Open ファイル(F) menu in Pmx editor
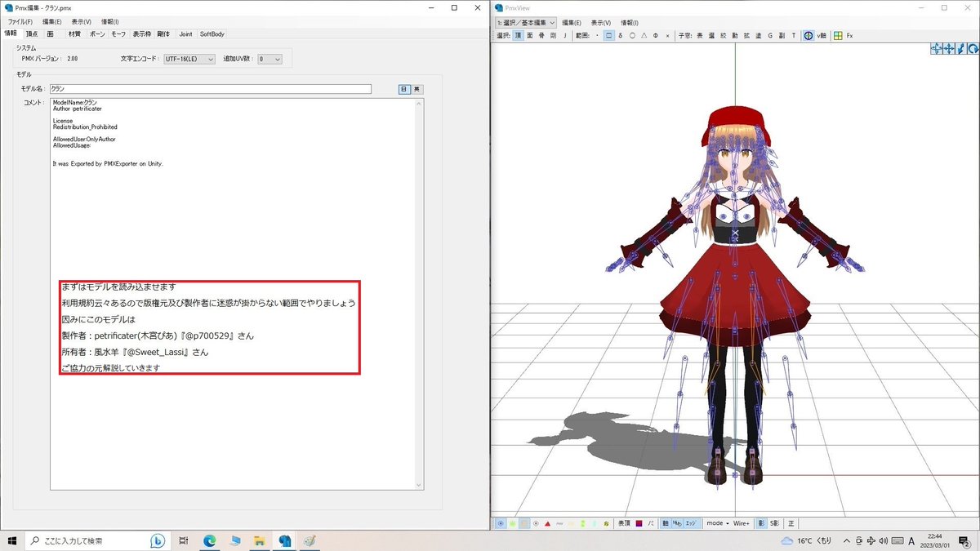This screenshot has height=551, width=980. [20, 21]
